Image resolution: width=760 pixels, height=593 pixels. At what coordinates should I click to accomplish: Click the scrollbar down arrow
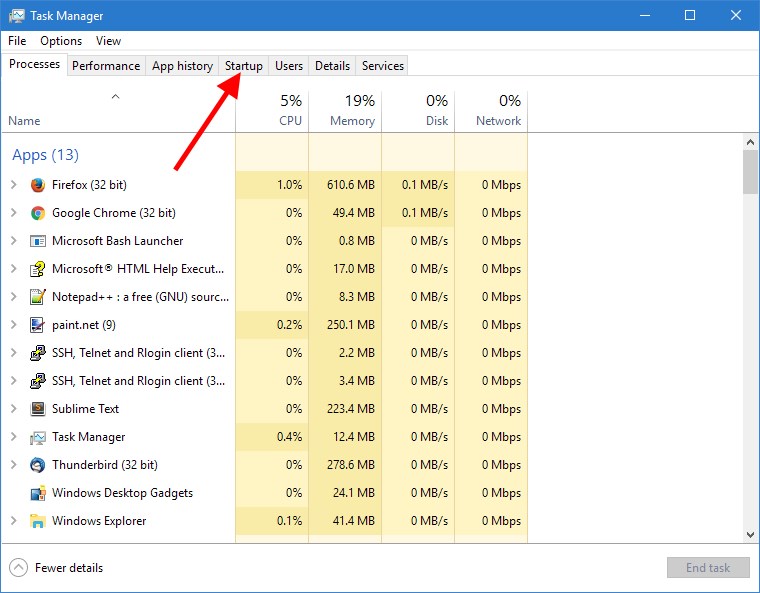pos(750,535)
